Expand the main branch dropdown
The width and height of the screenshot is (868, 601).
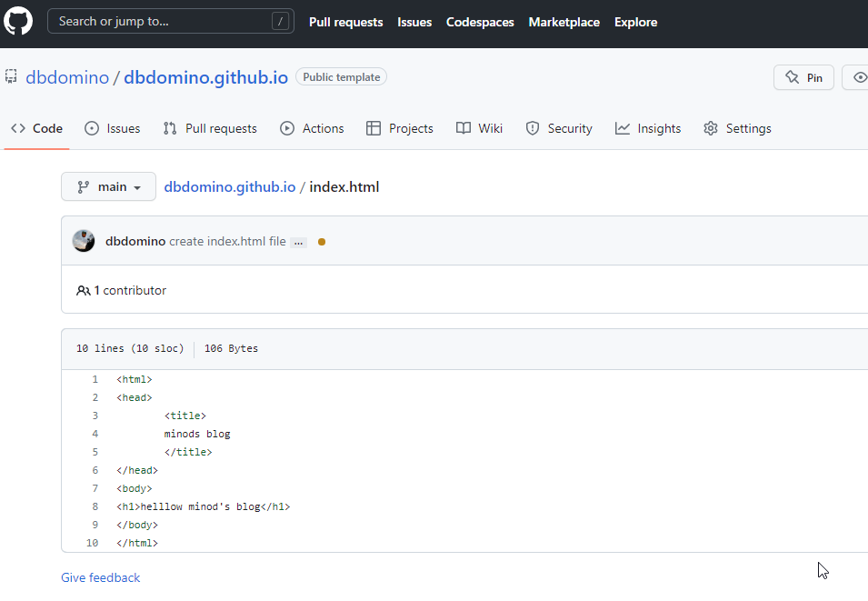click(108, 186)
